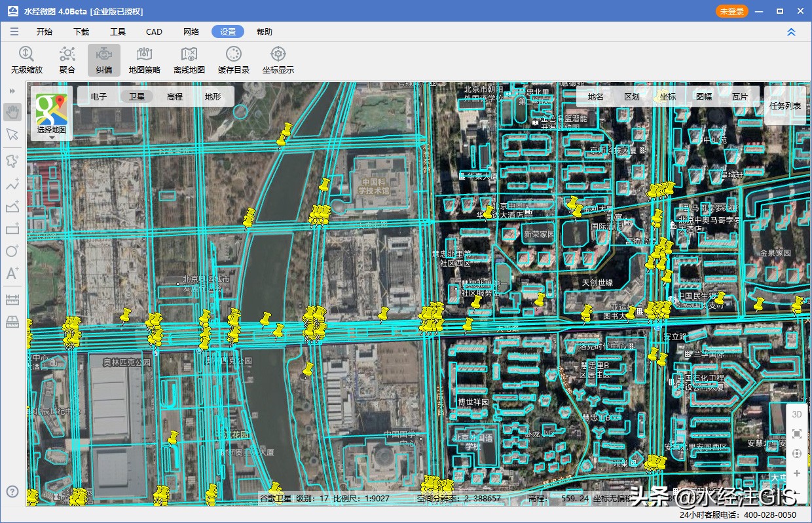Open the 任务列表 task list panel

tap(784, 106)
